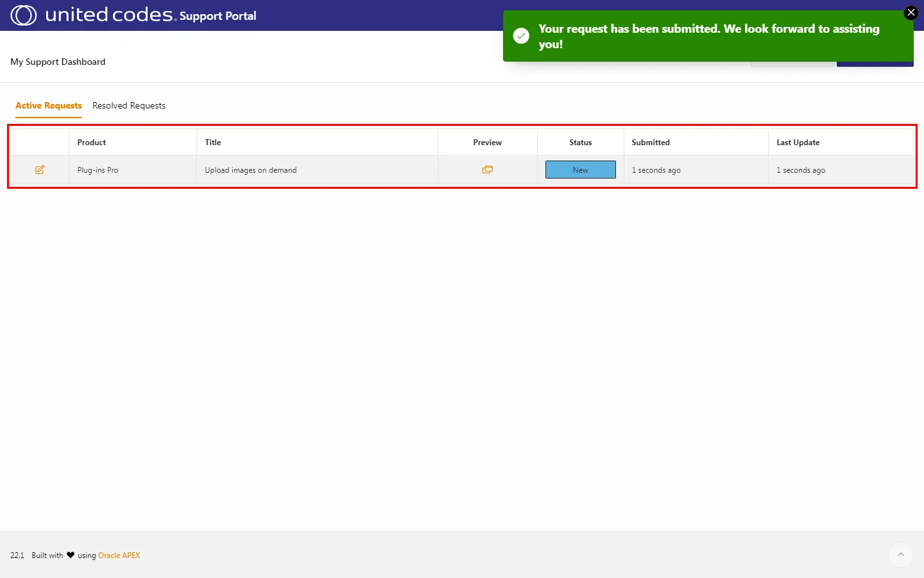Click the Product column header
This screenshot has height=578, width=924.
[92, 143]
